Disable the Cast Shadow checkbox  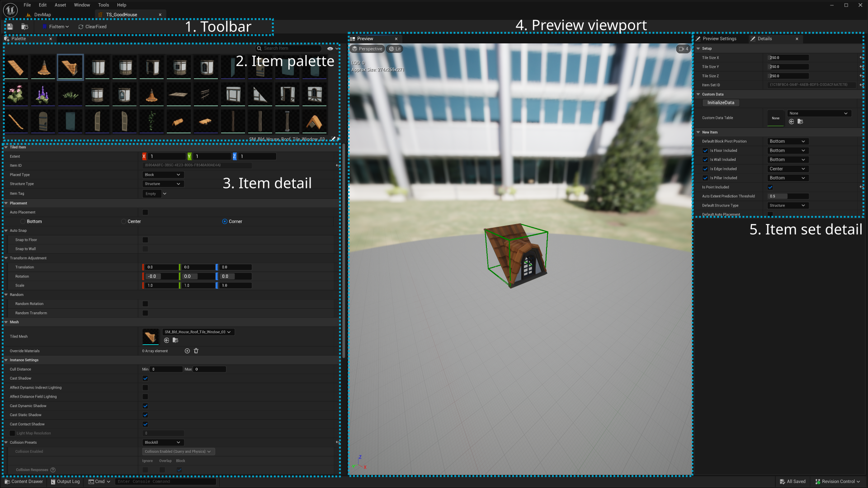[145, 379]
